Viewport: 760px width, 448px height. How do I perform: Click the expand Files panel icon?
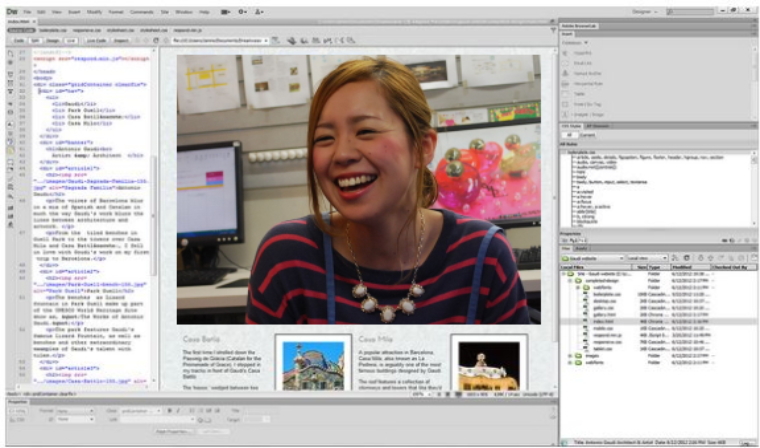[x=754, y=258]
